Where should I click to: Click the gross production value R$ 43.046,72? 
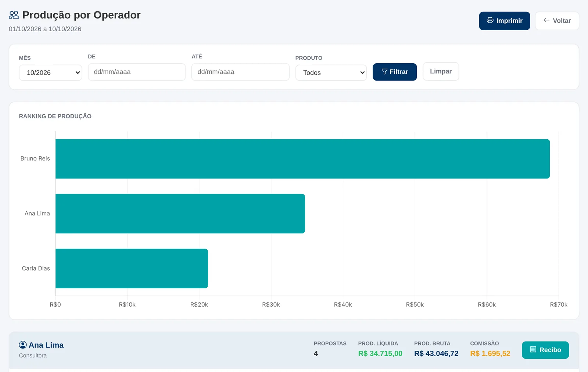(x=436, y=353)
